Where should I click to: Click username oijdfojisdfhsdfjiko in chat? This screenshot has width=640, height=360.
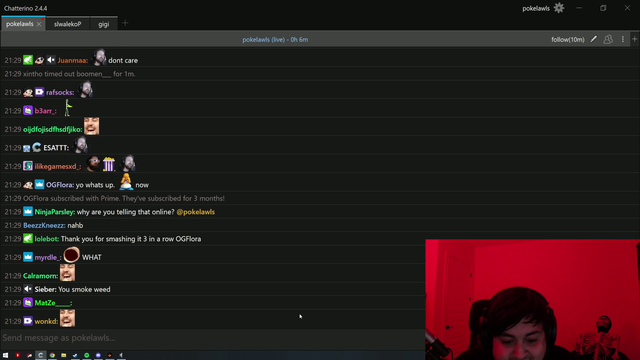[x=53, y=129]
